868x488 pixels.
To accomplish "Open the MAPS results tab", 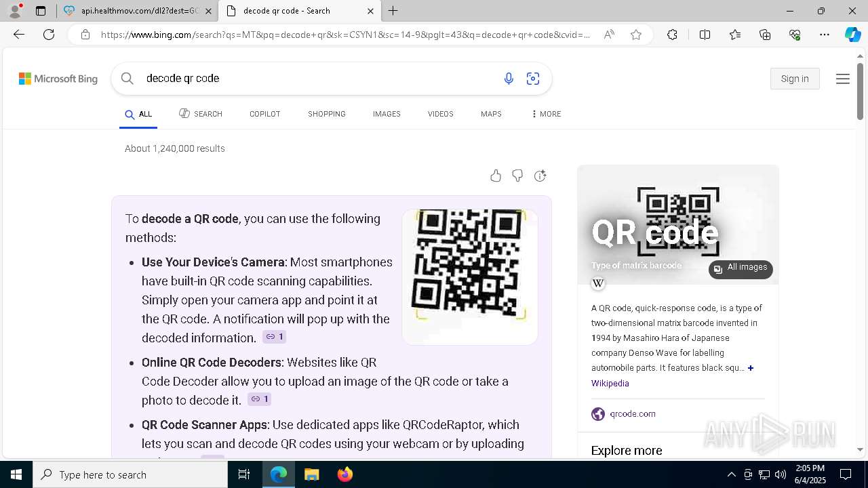I will click(491, 114).
